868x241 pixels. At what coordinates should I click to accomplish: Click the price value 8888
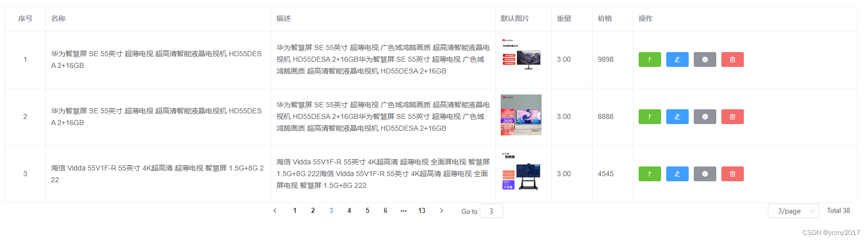click(x=605, y=117)
